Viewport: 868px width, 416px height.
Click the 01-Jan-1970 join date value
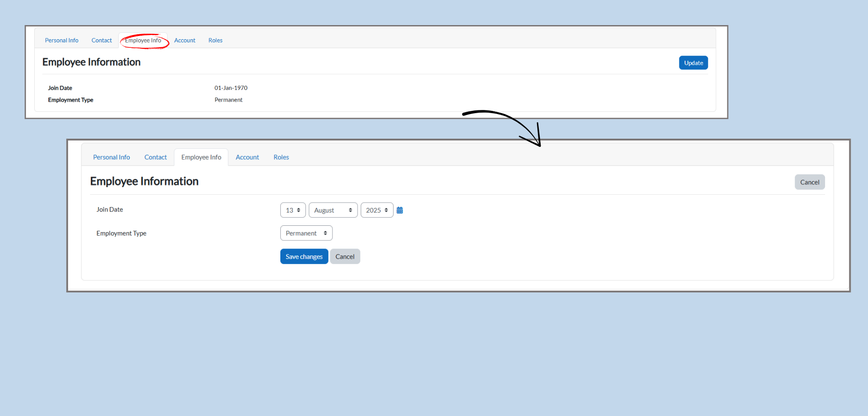[231, 88]
